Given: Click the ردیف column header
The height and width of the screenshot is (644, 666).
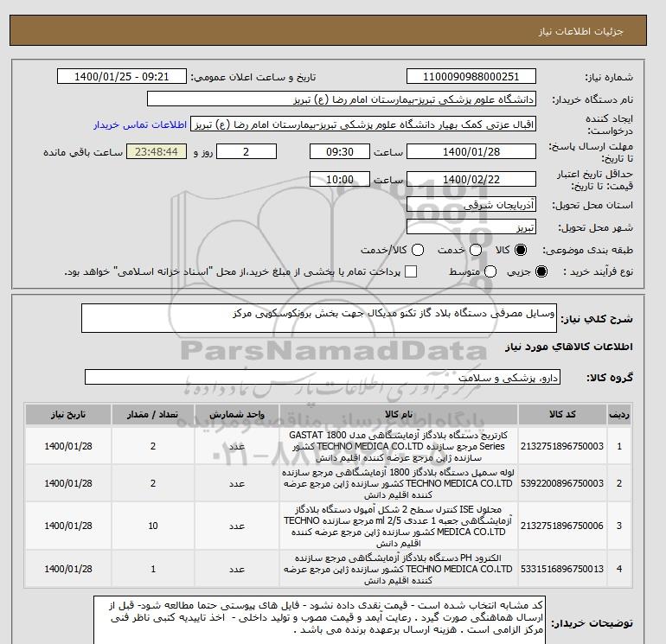Looking at the screenshot, I should click(x=618, y=414).
